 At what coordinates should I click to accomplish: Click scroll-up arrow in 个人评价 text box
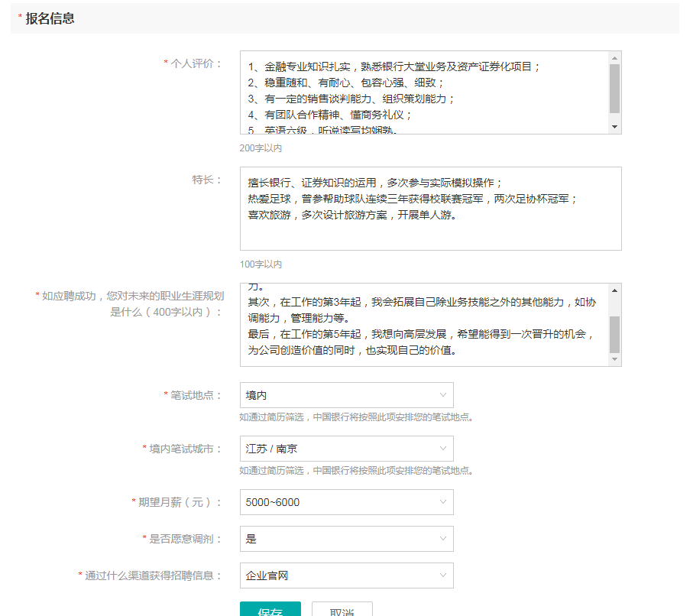click(x=614, y=57)
